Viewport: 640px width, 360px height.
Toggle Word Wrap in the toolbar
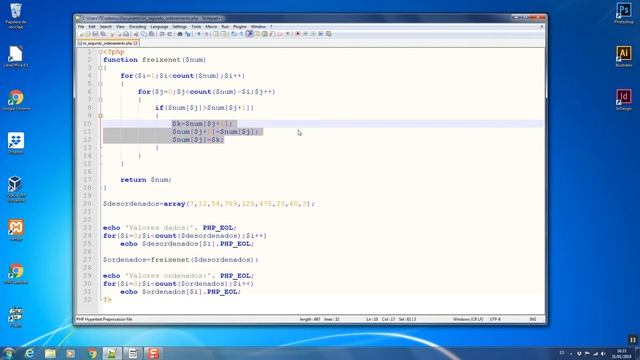tap(233, 34)
